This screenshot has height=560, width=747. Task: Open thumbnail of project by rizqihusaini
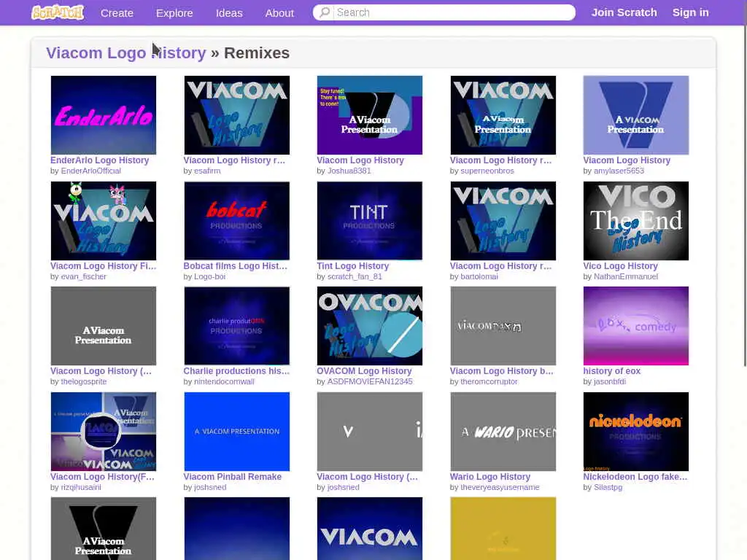click(x=104, y=432)
